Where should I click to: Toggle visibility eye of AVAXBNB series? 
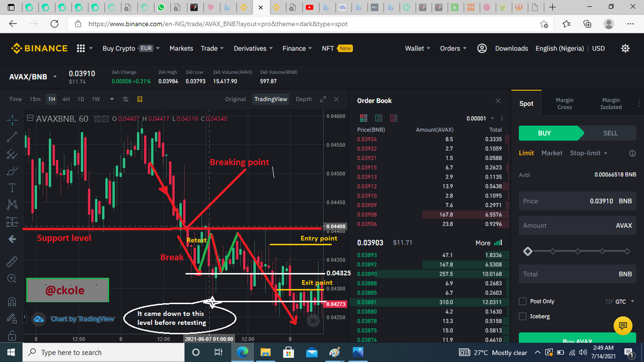click(x=98, y=119)
